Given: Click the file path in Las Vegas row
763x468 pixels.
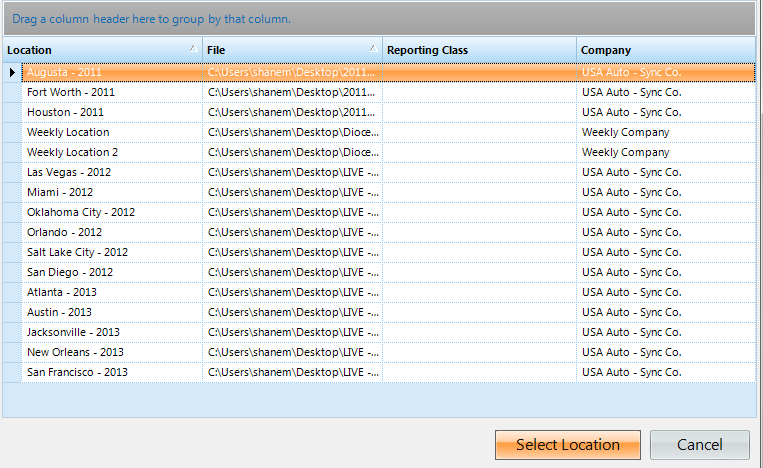Looking at the screenshot, I should 293,172.
